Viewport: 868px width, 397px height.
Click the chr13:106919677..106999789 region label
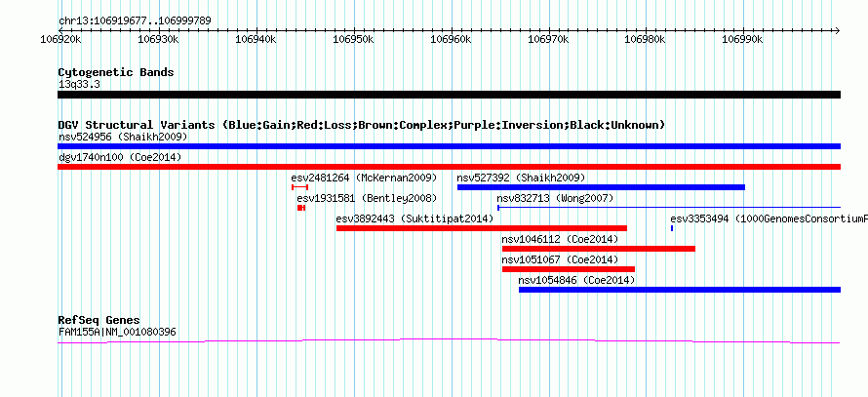135,21
